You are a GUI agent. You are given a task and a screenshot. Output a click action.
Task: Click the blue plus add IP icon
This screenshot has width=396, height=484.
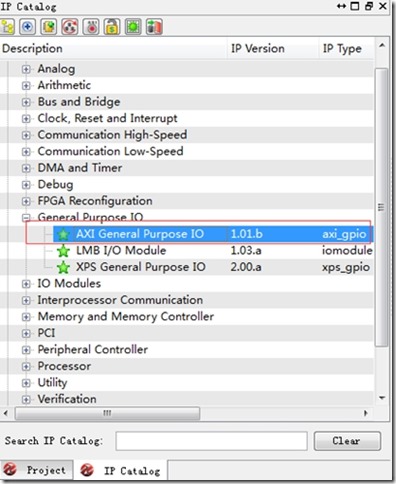tap(28, 27)
